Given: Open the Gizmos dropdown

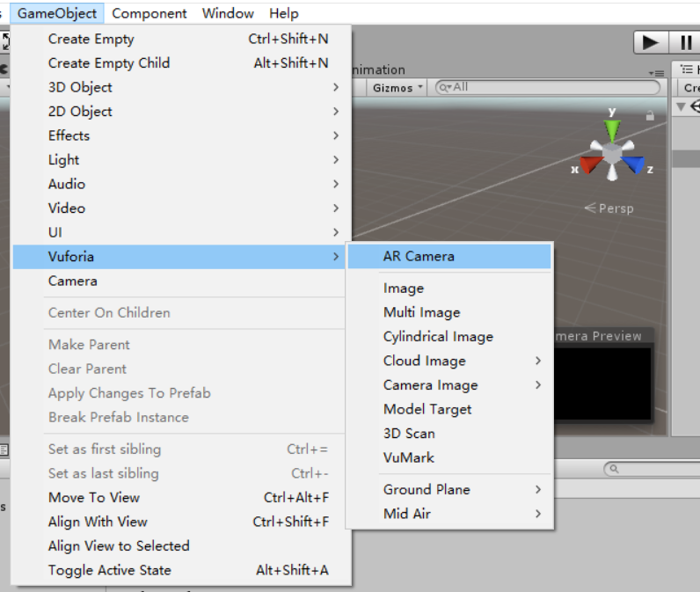Looking at the screenshot, I should pyautogui.click(x=397, y=87).
